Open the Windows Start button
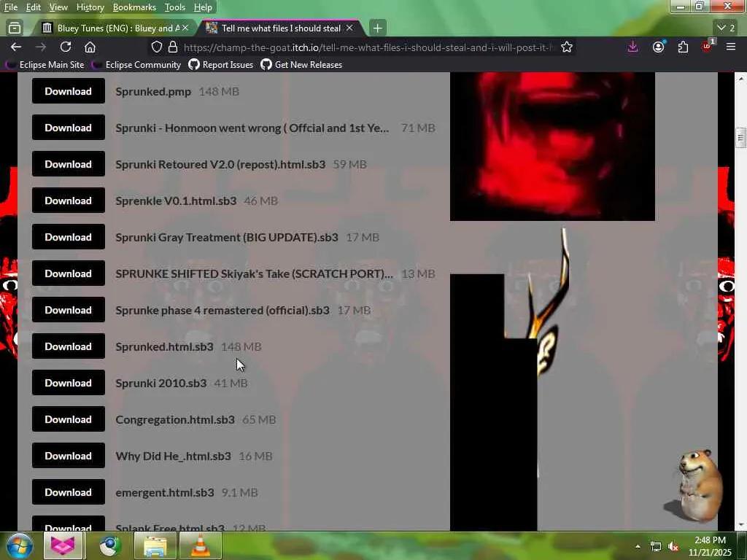This screenshot has width=747, height=560. click(x=20, y=545)
